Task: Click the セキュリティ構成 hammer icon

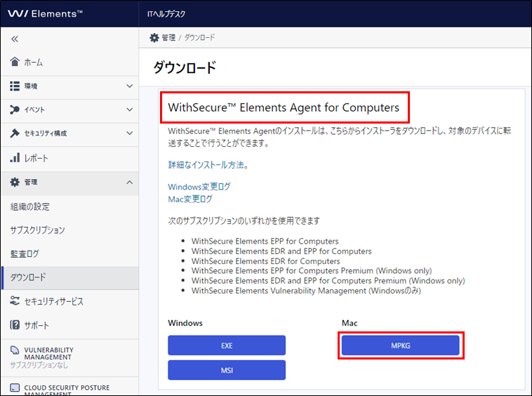Action: pos(15,133)
